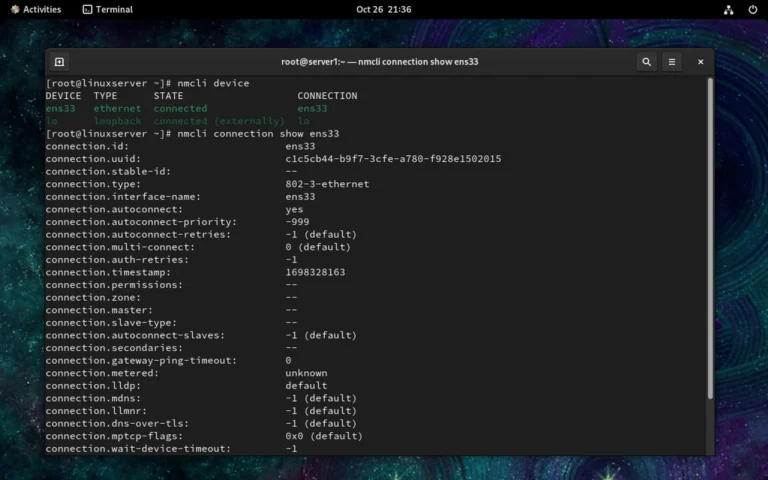
Task: Open a new terminal tab
Action: point(59,62)
